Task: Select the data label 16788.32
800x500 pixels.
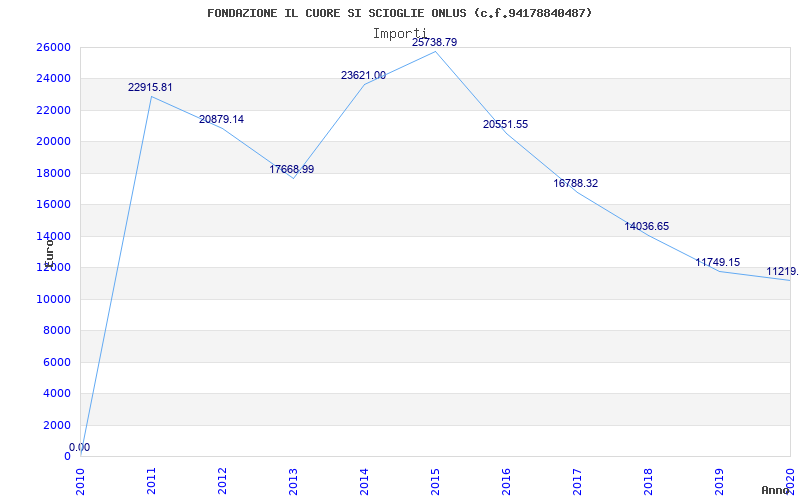Action: click(x=576, y=183)
